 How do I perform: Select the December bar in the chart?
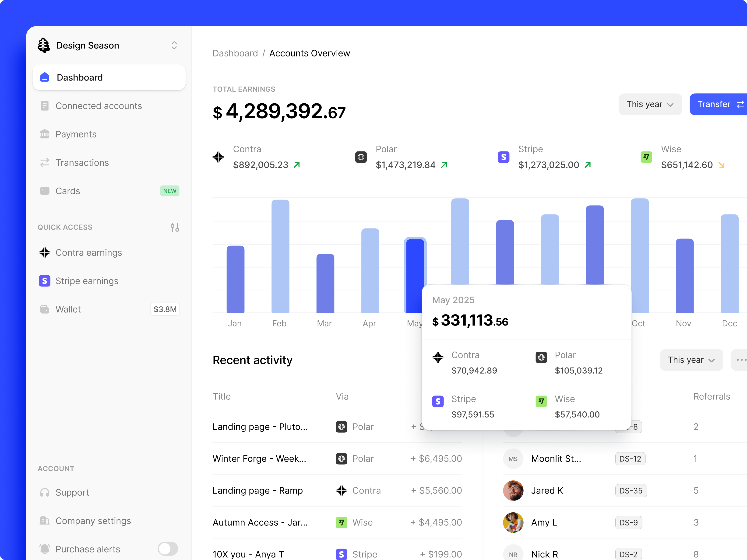pos(729,264)
